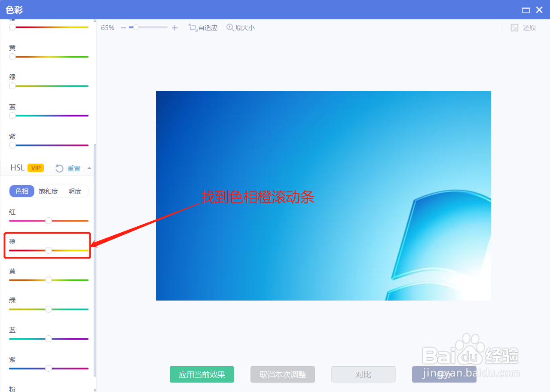Click the 对比 compare button
The width and height of the screenshot is (550, 392).
click(364, 374)
